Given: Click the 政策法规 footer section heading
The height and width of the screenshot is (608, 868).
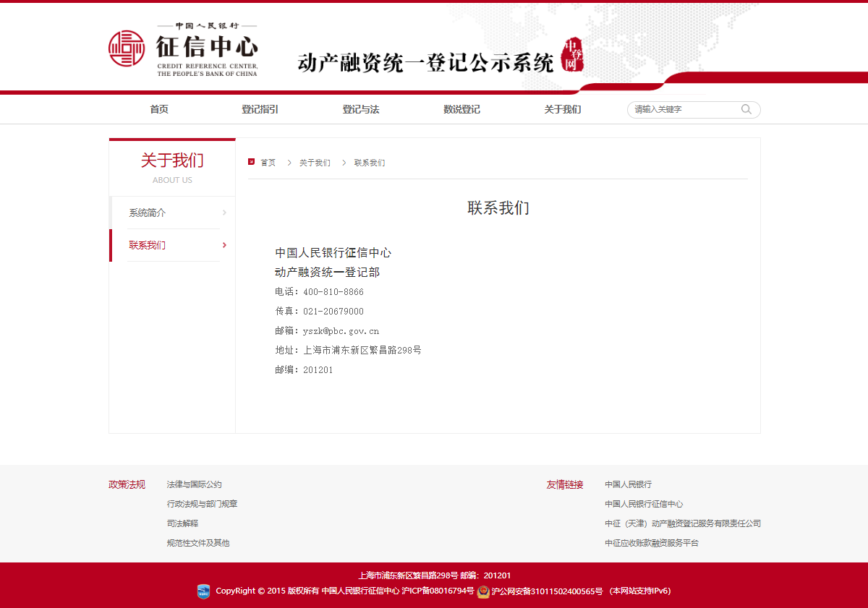Looking at the screenshot, I should (127, 484).
